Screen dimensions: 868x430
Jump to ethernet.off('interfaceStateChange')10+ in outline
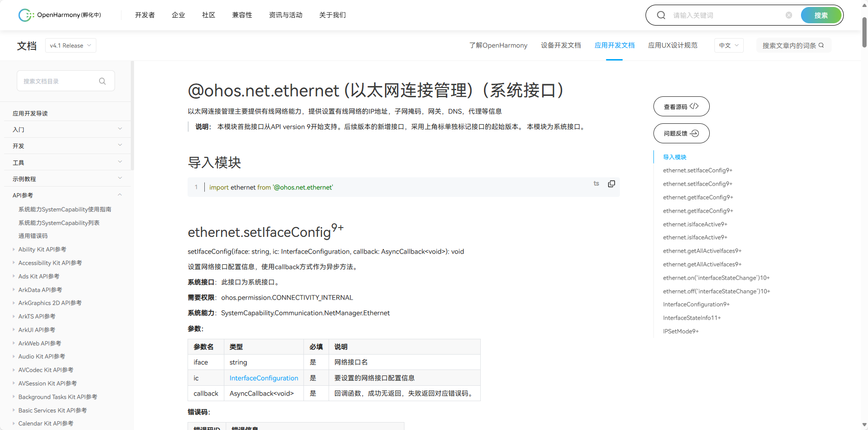coord(717,291)
